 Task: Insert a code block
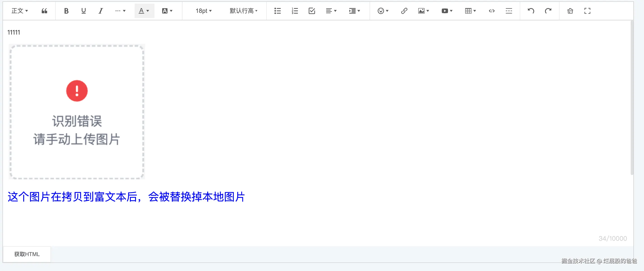(x=492, y=11)
